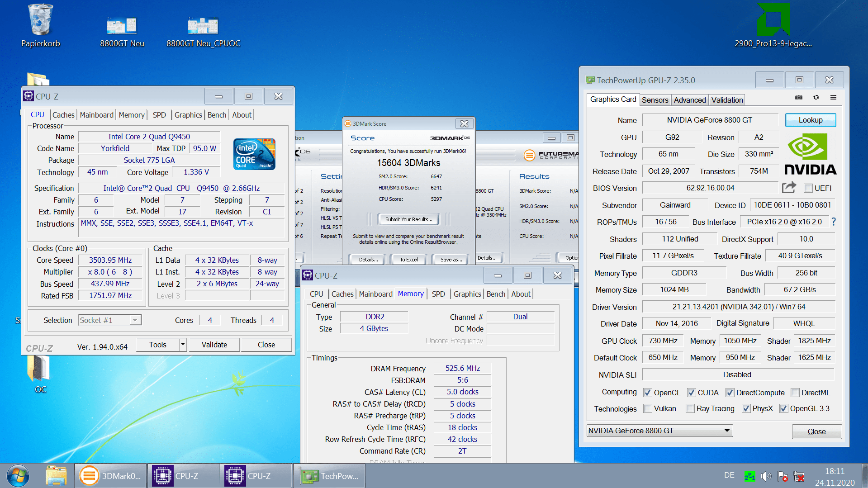Click the Validate button in CPU-Z
Viewport: 868px width, 488px height.
[214, 345]
